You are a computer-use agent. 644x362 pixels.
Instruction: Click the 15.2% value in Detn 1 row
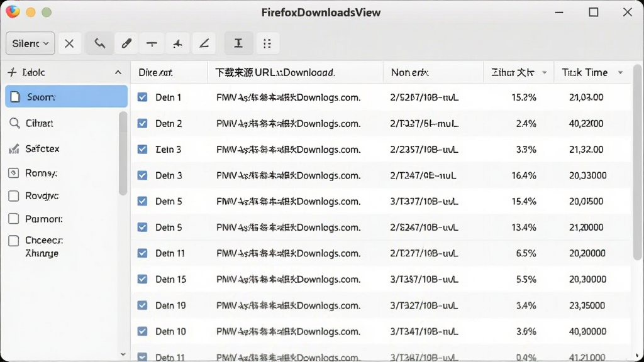click(x=524, y=97)
